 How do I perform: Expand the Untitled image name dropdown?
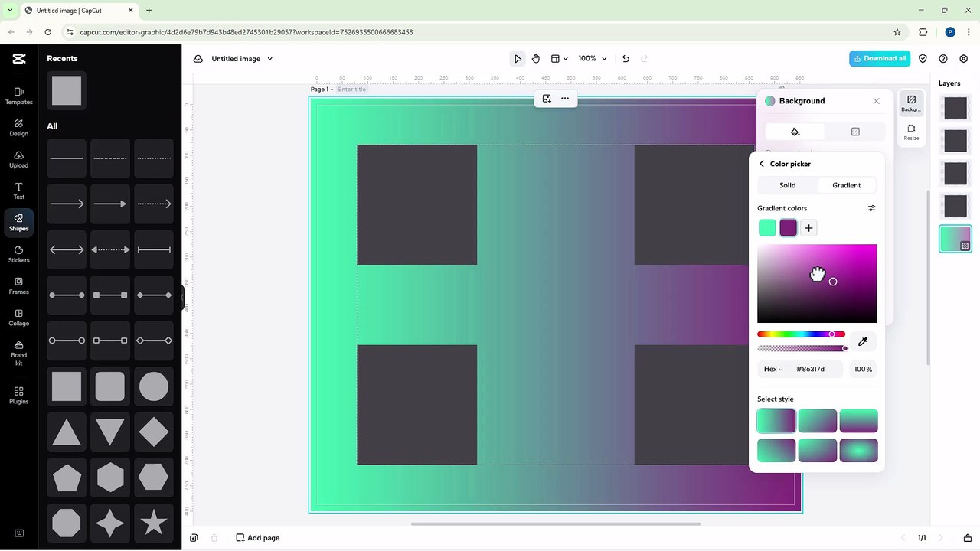(269, 59)
